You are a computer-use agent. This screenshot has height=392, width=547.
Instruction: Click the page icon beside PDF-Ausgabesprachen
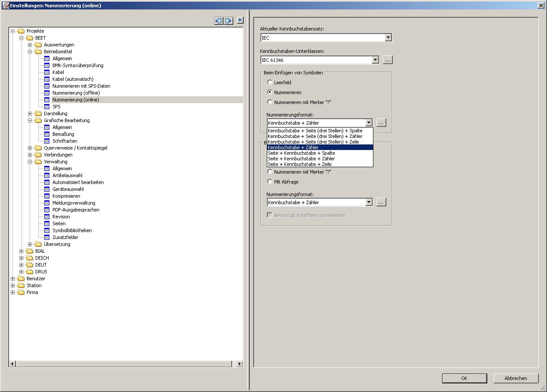coord(47,210)
